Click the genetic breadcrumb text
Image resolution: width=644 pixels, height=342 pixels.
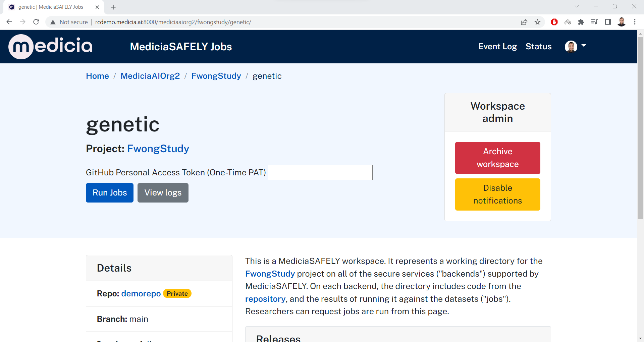pyautogui.click(x=267, y=76)
